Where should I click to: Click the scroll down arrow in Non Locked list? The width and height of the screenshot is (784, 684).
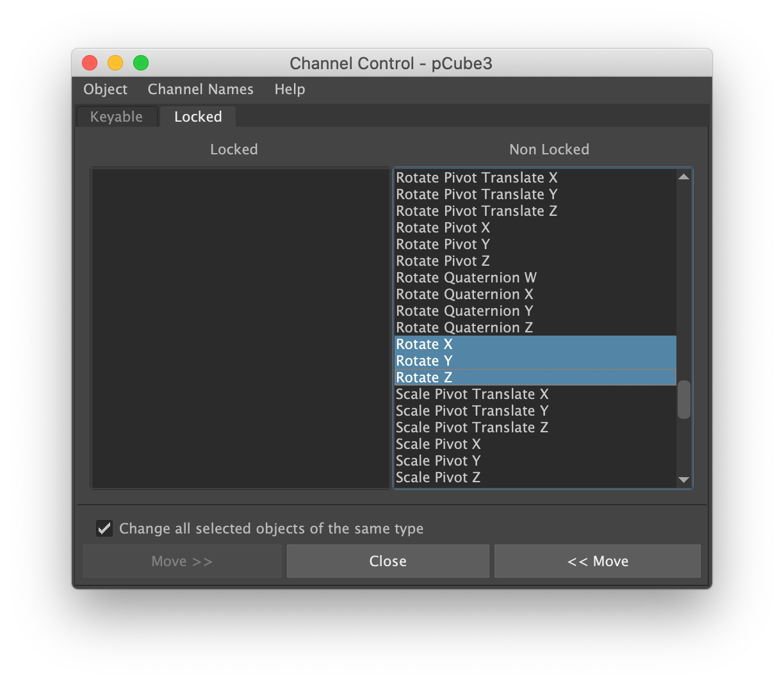coord(683,480)
